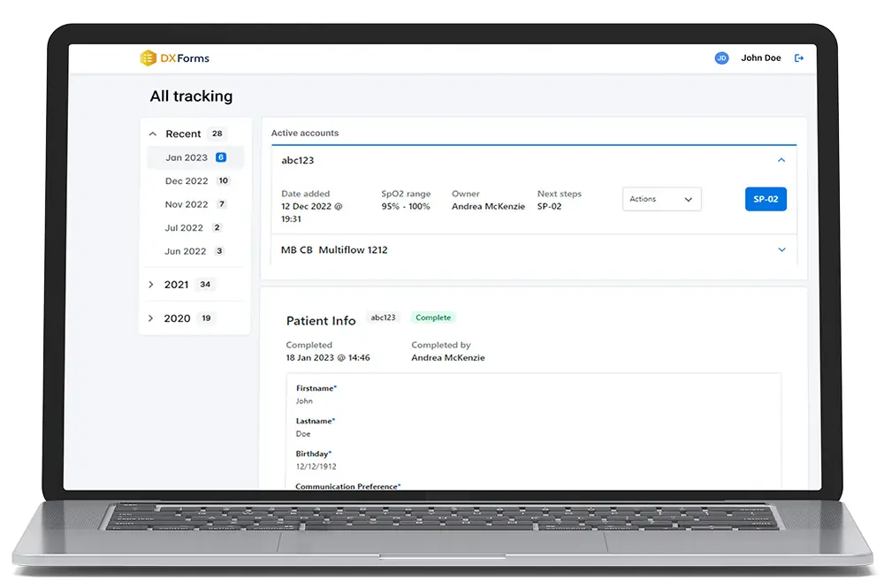Viewport: 884px width, 588px height.
Task: Open the Actions dropdown
Action: 661,199
